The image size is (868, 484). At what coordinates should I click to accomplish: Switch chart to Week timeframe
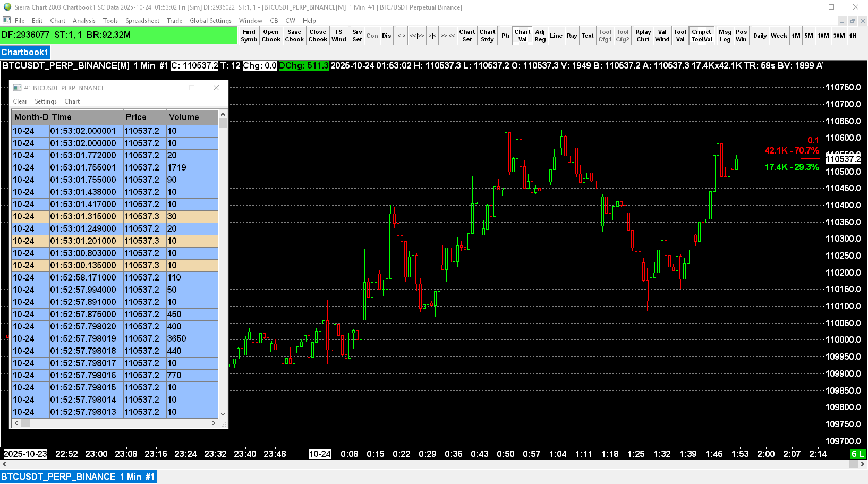(x=779, y=36)
